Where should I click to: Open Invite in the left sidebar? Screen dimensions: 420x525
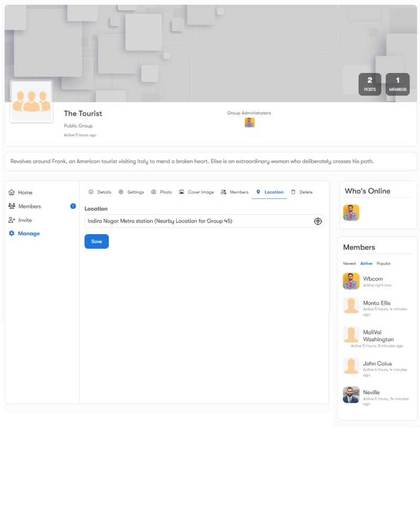coord(25,220)
